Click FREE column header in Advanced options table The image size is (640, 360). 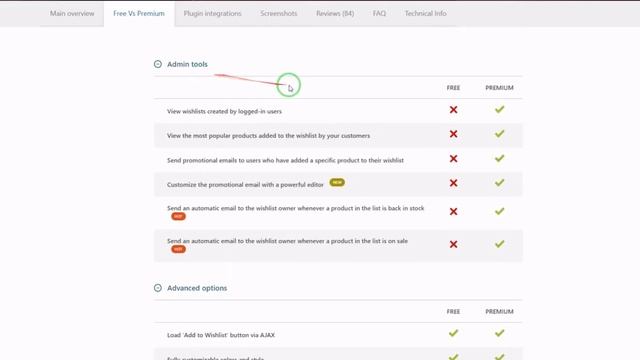[x=453, y=311]
